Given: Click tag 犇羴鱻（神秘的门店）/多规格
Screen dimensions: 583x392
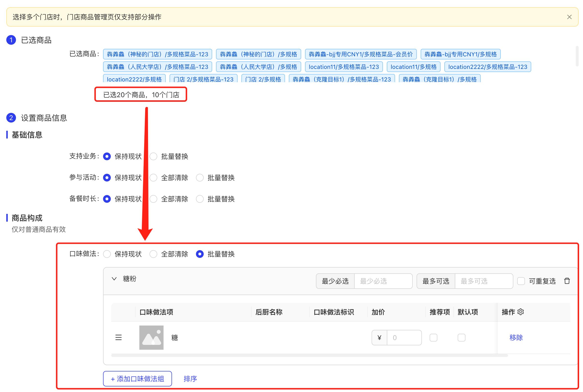Looking at the screenshot, I should coord(258,54).
